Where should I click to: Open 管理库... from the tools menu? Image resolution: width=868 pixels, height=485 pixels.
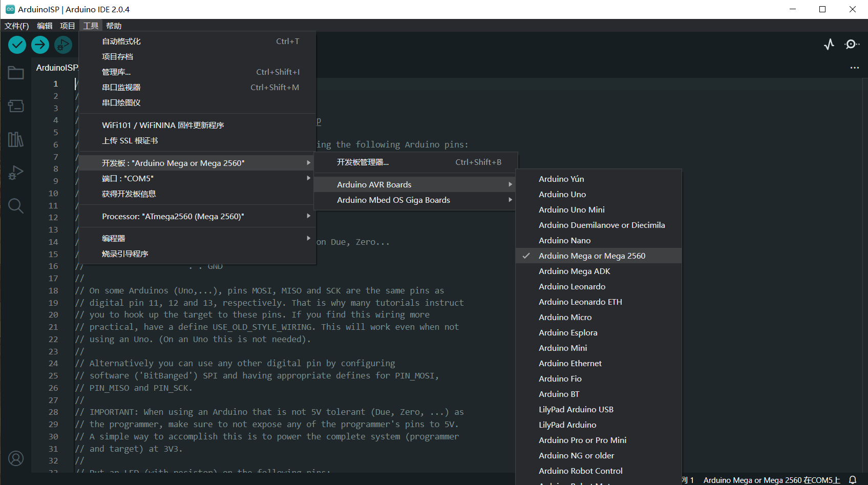(197, 72)
